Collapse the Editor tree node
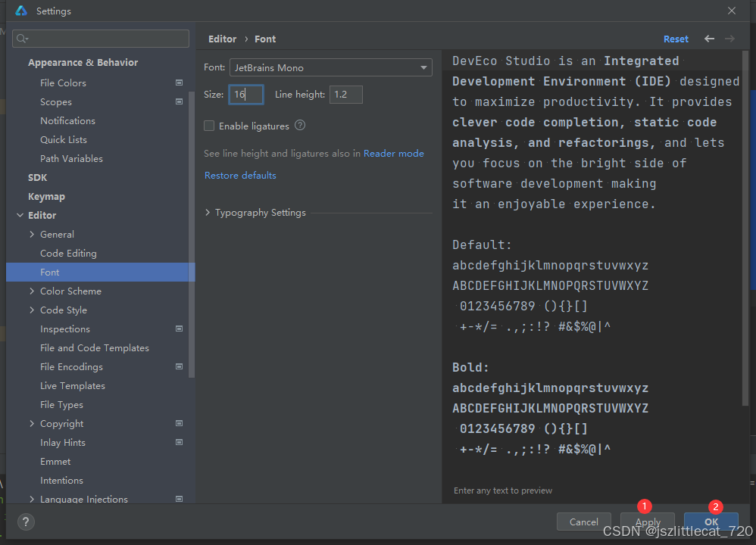The width and height of the screenshot is (756, 545). 20,215
